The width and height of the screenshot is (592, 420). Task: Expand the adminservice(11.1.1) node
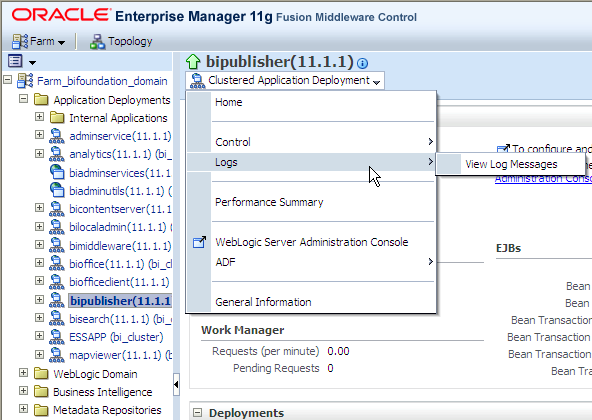(39, 134)
